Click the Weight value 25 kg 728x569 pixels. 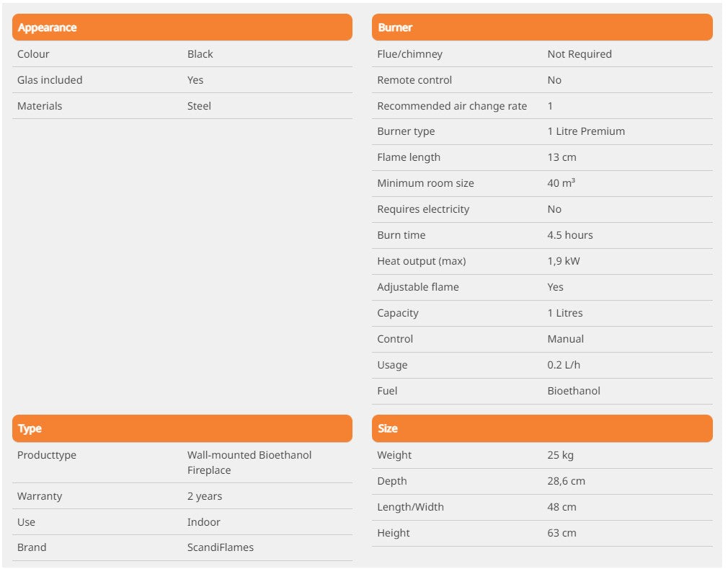560,455
